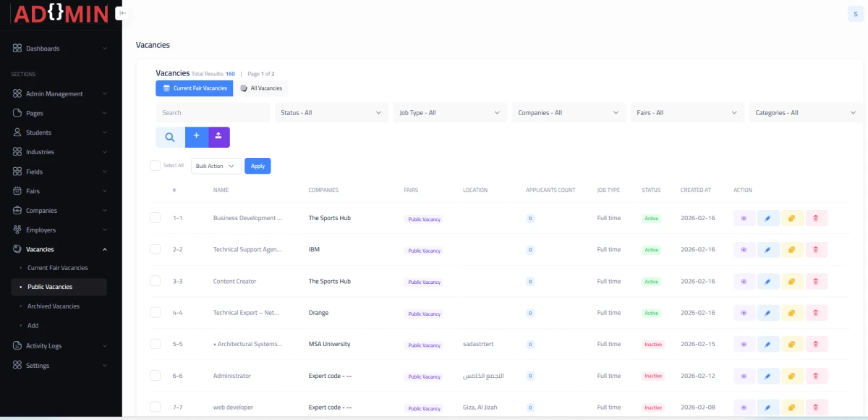
Task: Delete the Orange Technical Expert vacancy
Action: point(816,313)
